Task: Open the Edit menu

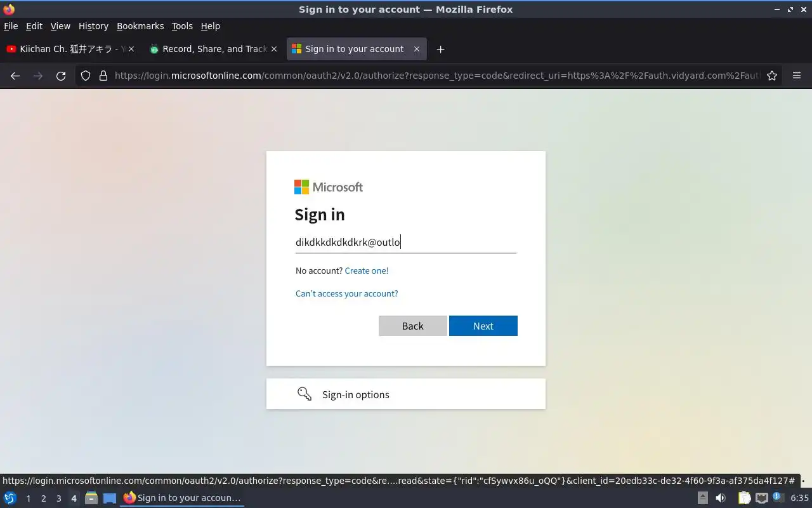Action: tap(34, 26)
